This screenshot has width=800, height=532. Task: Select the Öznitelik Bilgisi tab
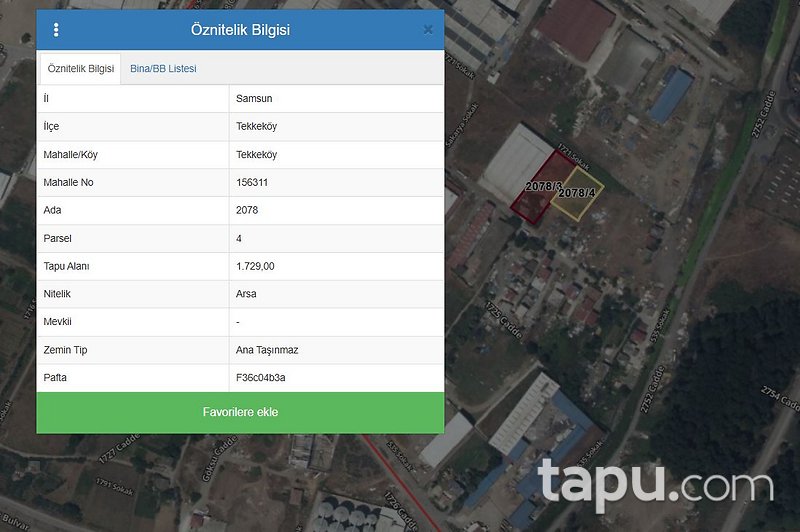click(80, 69)
